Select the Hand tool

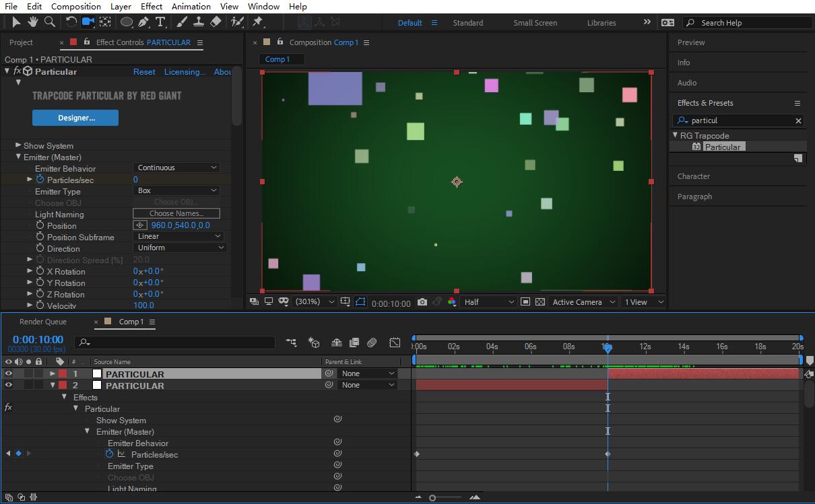(33, 22)
